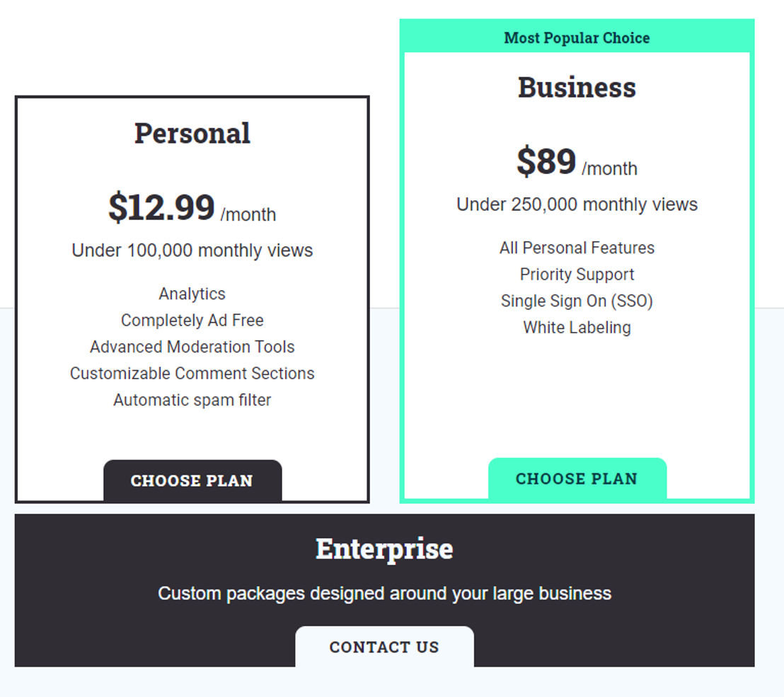Click Under 100,000 monthly views text
This screenshot has height=697, width=784.
pyautogui.click(x=192, y=250)
